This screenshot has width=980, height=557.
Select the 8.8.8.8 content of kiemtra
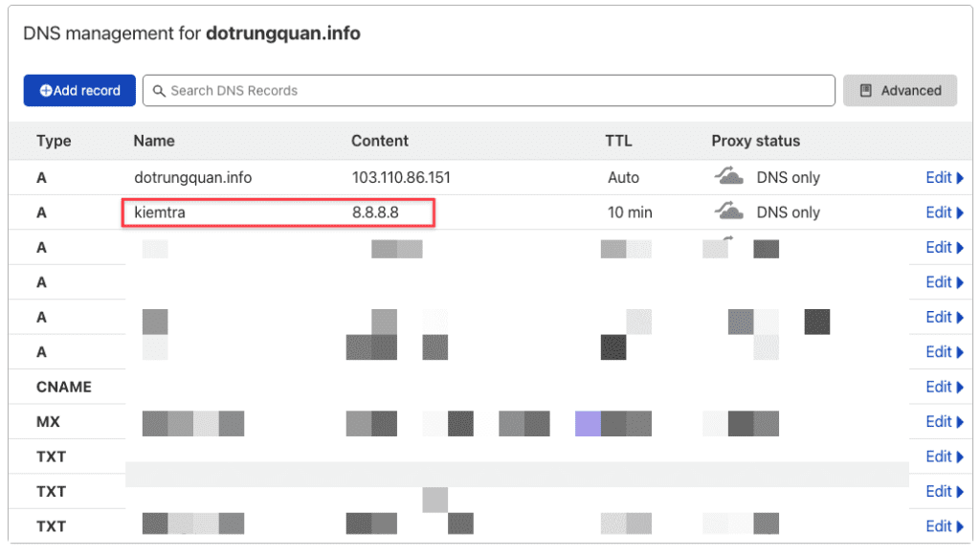pyautogui.click(x=375, y=212)
